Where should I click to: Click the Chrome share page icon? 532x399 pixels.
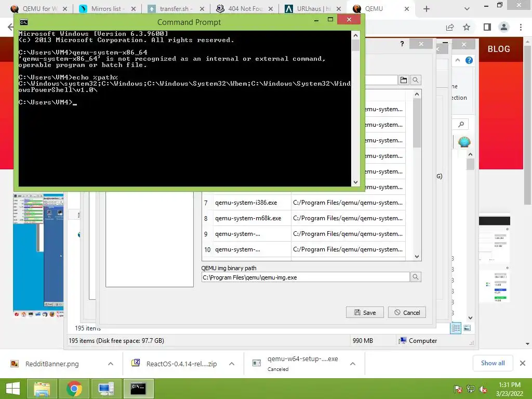450,27
